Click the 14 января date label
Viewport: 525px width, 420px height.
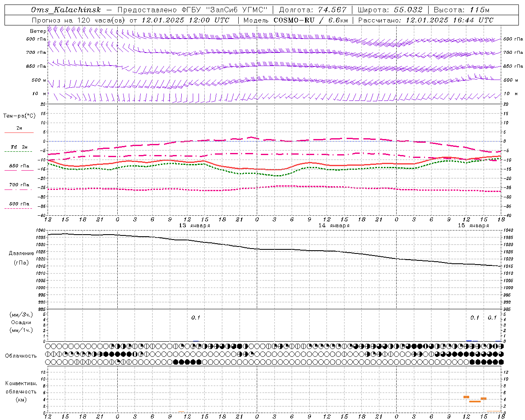click(x=334, y=226)
